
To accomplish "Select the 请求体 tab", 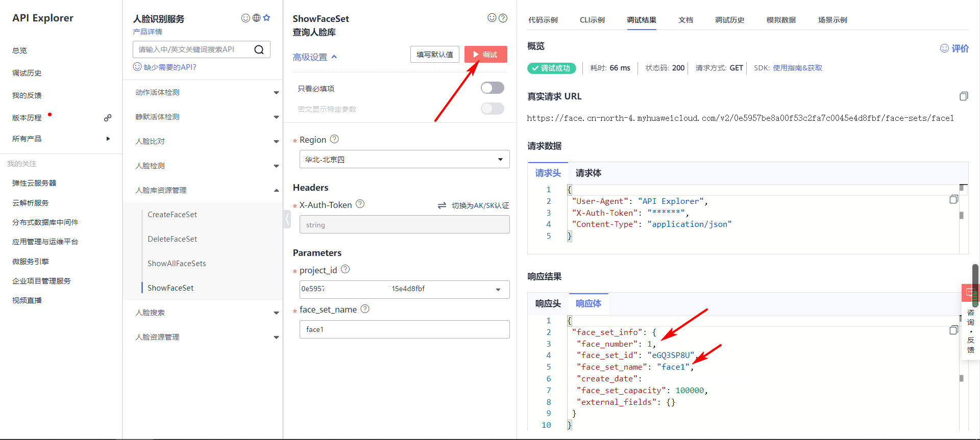I will [589, 173].
